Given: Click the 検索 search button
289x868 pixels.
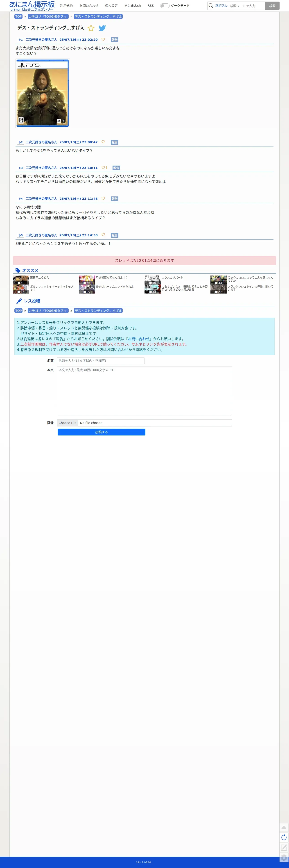Looking at the screenshot, I should pos(272,6).
